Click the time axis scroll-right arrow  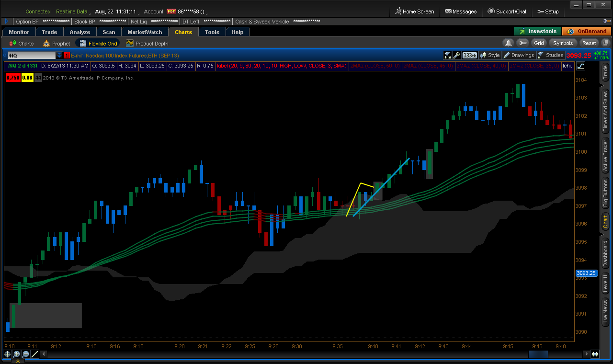click(x=586, y=354)
